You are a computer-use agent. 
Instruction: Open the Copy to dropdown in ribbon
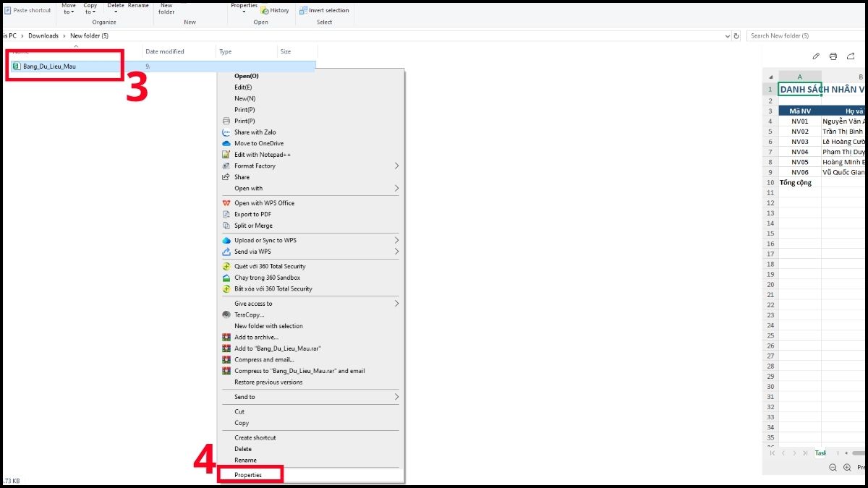(90, 8)
